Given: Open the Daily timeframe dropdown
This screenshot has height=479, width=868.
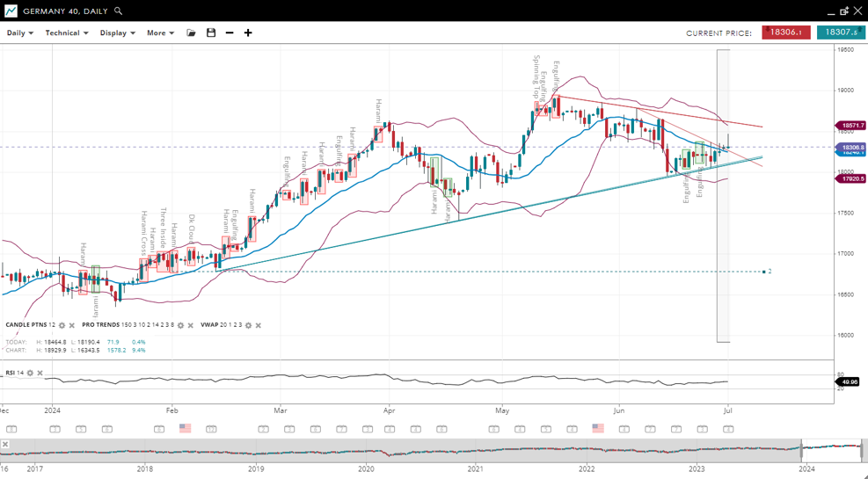Looking at the screenshot, I should tap(19, 33).
